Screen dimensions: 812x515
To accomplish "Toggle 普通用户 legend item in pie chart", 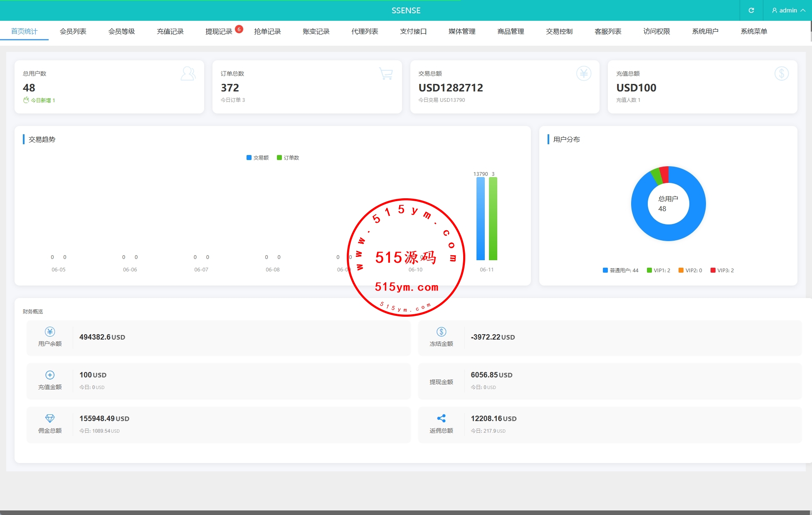I will (620, 270).
